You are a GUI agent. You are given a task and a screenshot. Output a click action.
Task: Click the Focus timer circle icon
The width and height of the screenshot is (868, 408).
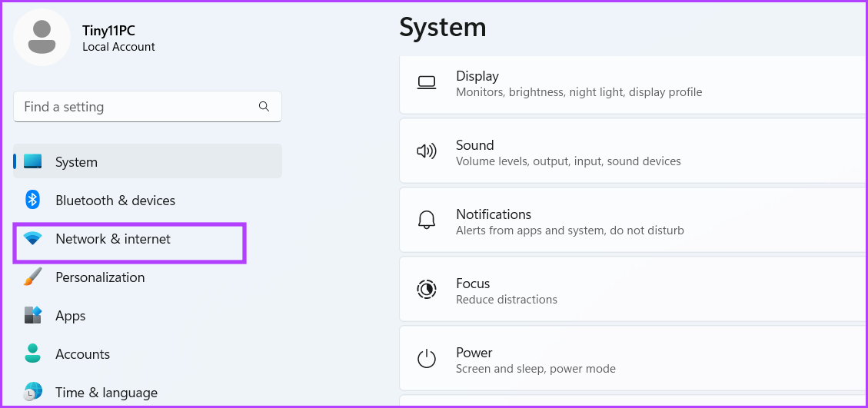(426, 289)
